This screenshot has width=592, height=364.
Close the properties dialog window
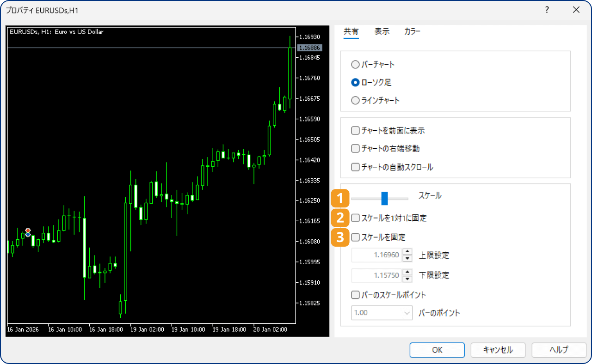576,10
